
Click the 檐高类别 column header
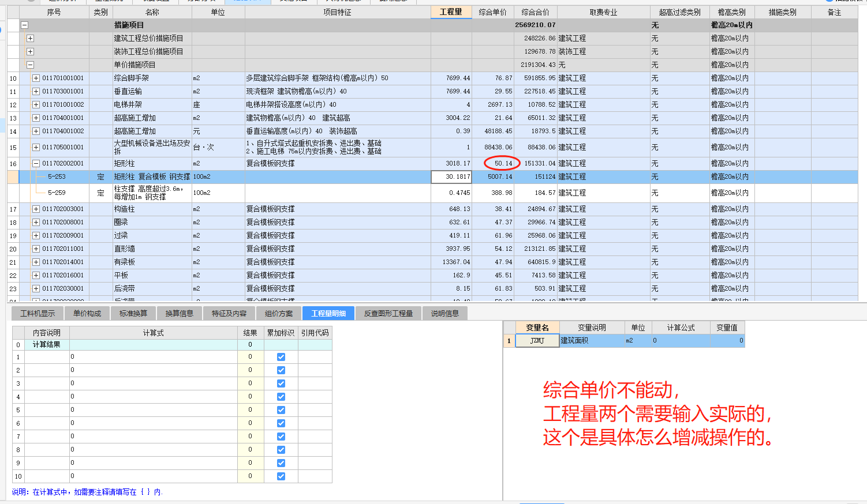point(732,12)
